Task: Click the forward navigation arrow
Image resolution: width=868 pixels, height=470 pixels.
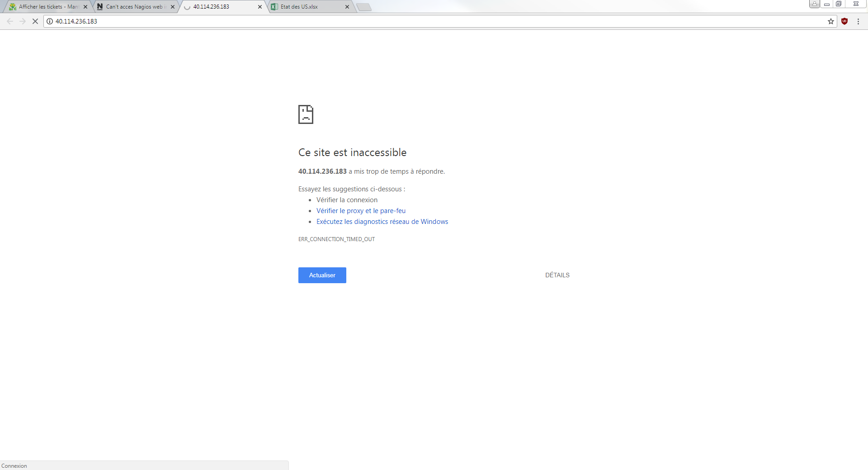Action: 23,21
